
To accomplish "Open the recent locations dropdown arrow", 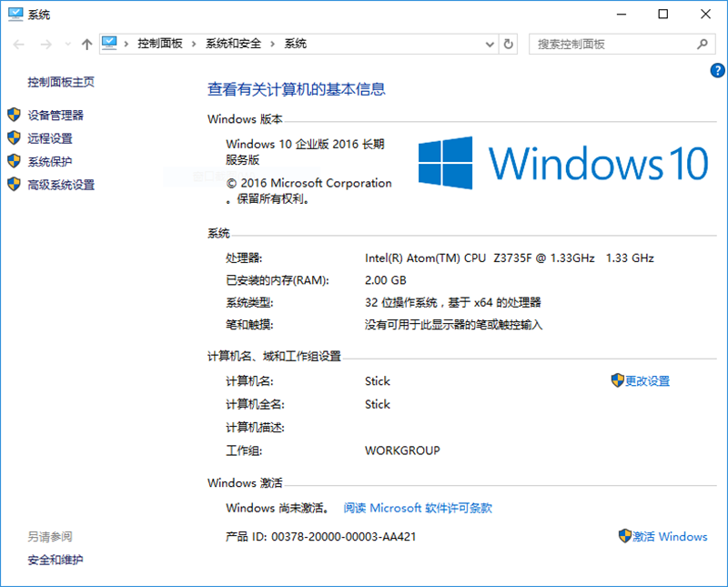I will [x=67, y=45].
